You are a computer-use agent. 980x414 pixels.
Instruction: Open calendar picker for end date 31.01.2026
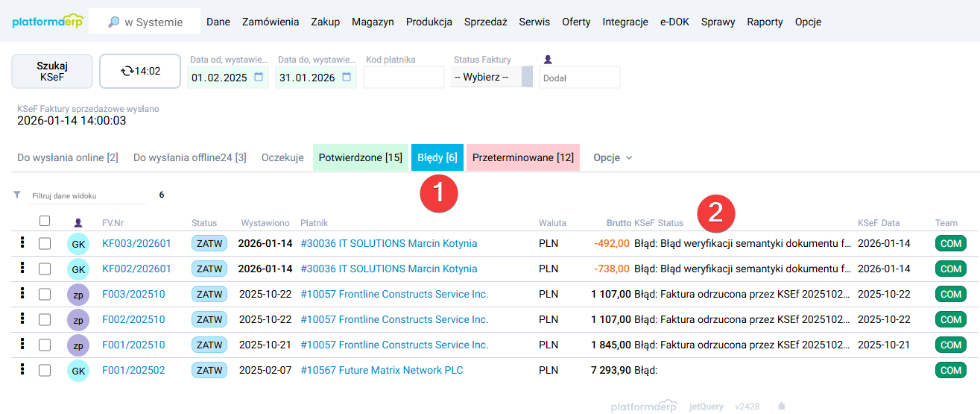[347, 77]
